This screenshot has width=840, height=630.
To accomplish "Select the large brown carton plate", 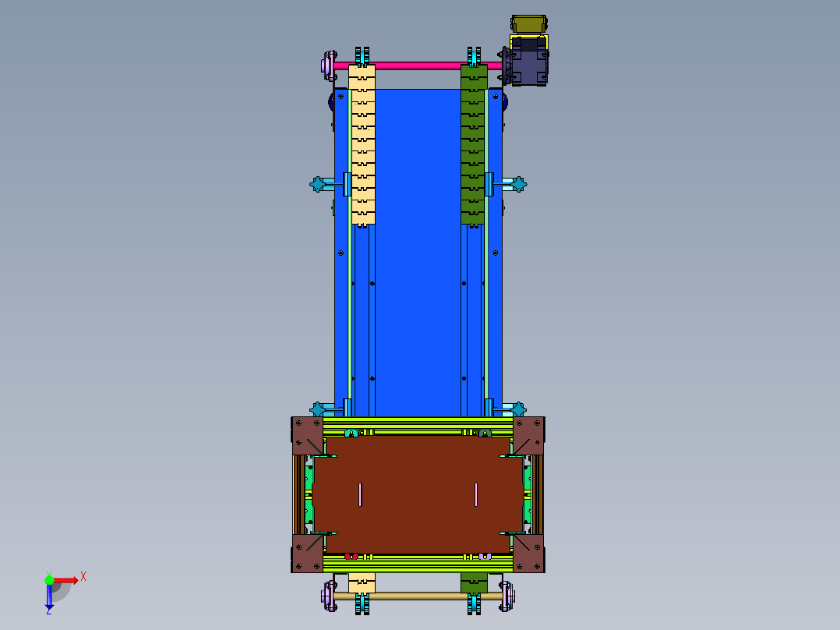I will coord(418,494).
